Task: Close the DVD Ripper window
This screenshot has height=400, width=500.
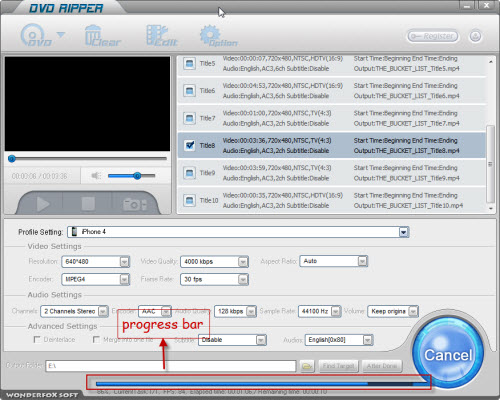Action: tap(486, 6)
